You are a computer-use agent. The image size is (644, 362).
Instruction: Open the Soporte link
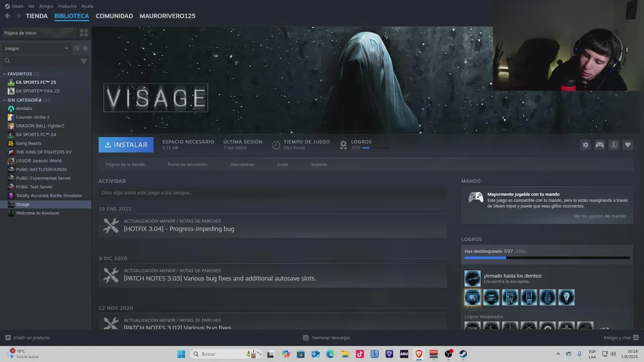click(319, 164)
